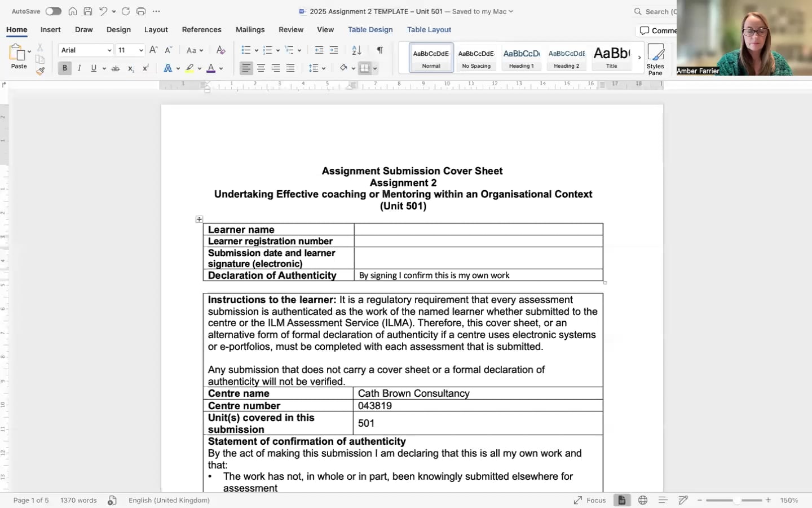
Task: Click the Clear Formatting icon
Action: pyautogui.click(x=221, y=50)
